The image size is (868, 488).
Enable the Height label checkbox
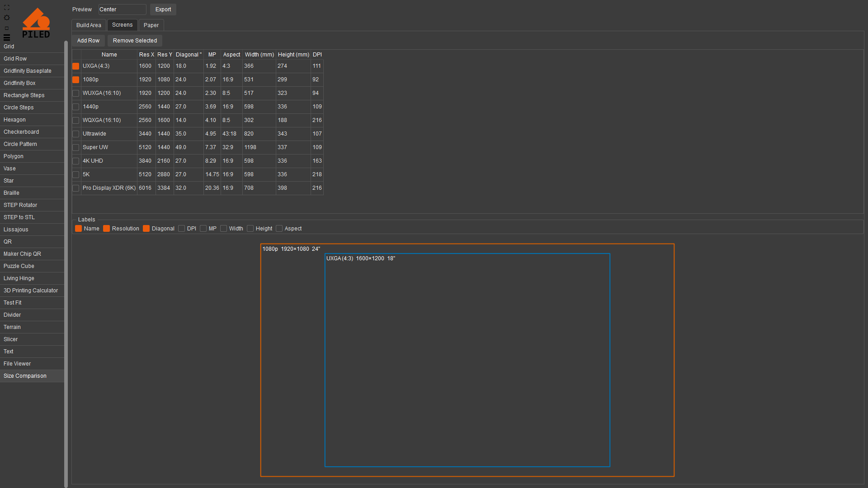(x=250, y=229)
